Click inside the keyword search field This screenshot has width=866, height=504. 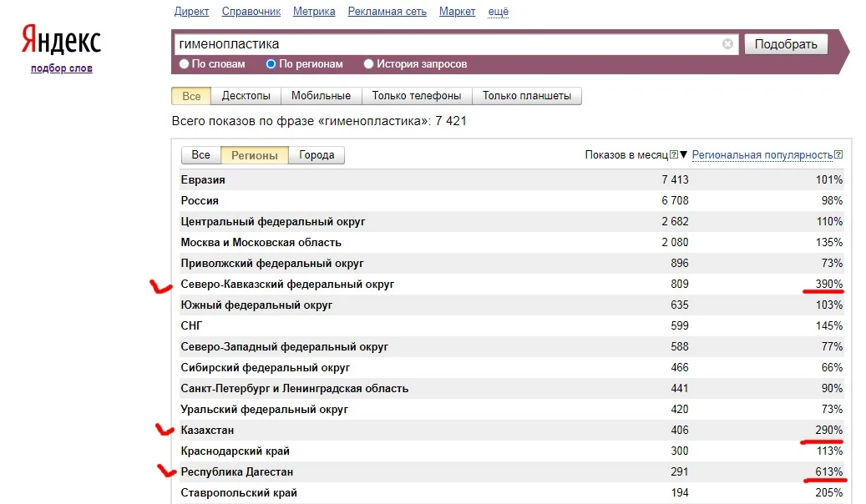(418, 43)
